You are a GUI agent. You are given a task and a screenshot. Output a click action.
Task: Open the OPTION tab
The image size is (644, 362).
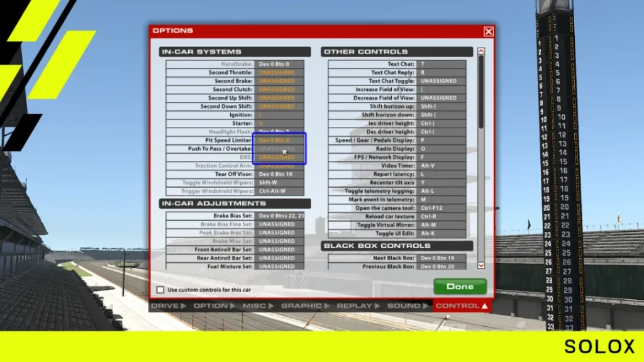click(214, 306)
